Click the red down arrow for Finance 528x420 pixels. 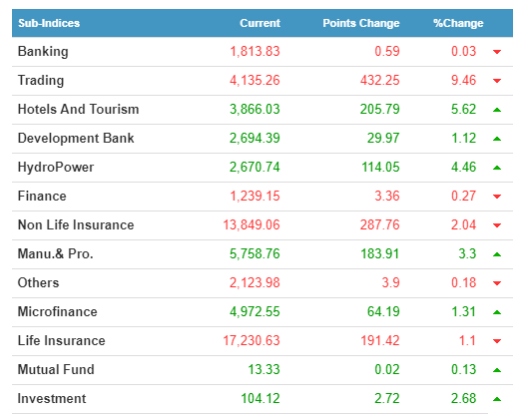497,197
